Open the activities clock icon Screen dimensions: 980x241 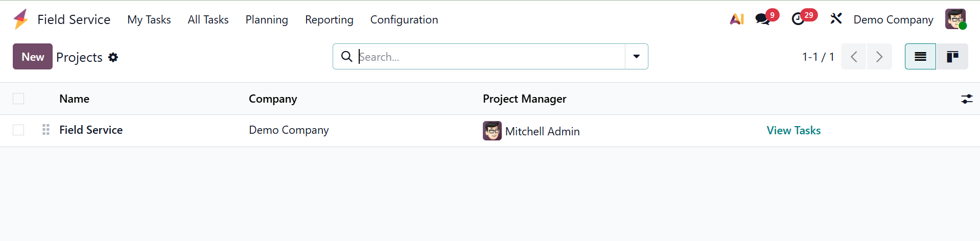(798, 19)
